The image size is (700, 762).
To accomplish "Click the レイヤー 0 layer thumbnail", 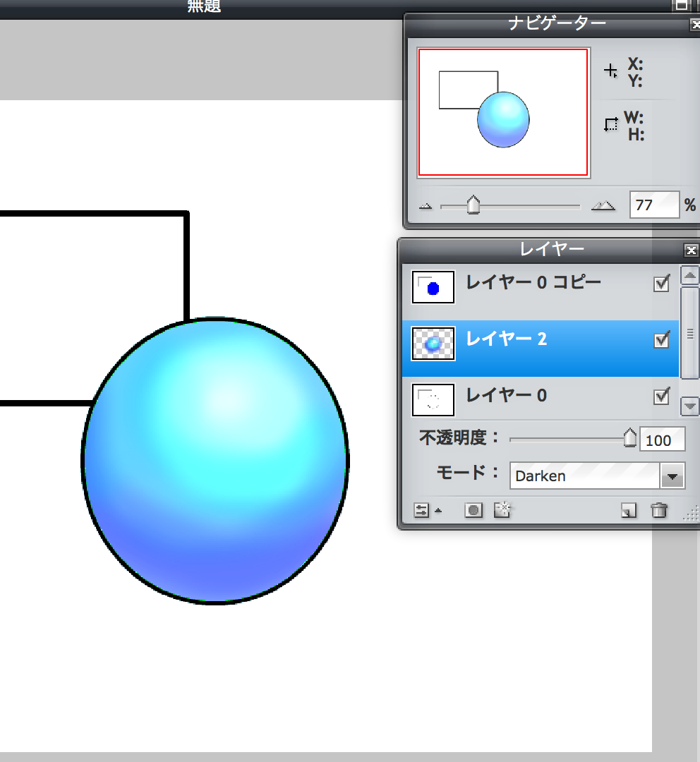I will pos(433,400).
